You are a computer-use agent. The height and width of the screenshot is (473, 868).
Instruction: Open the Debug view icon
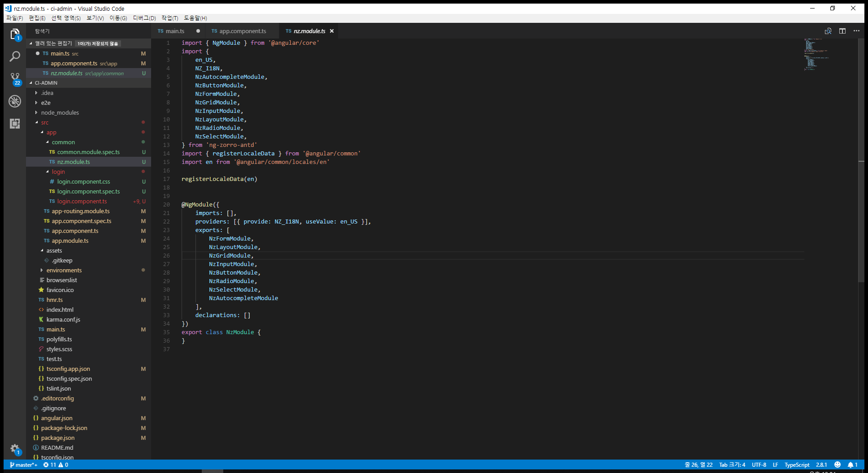(15, 101)
